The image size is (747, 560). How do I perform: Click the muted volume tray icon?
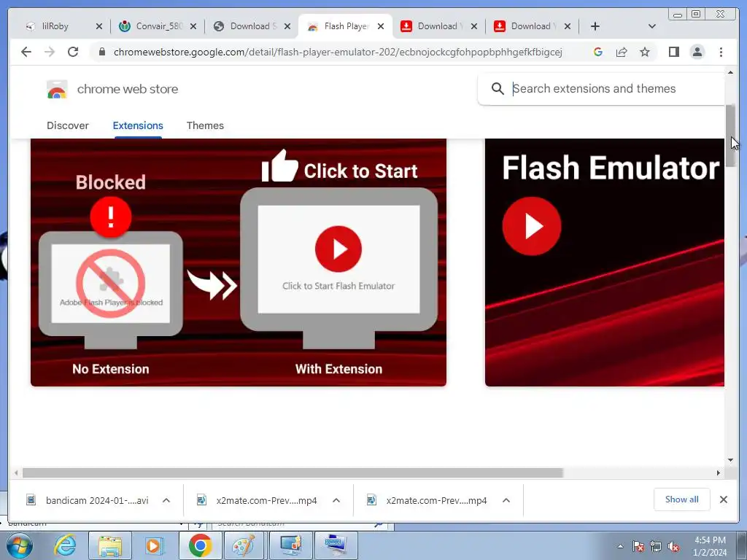[673, 547]
